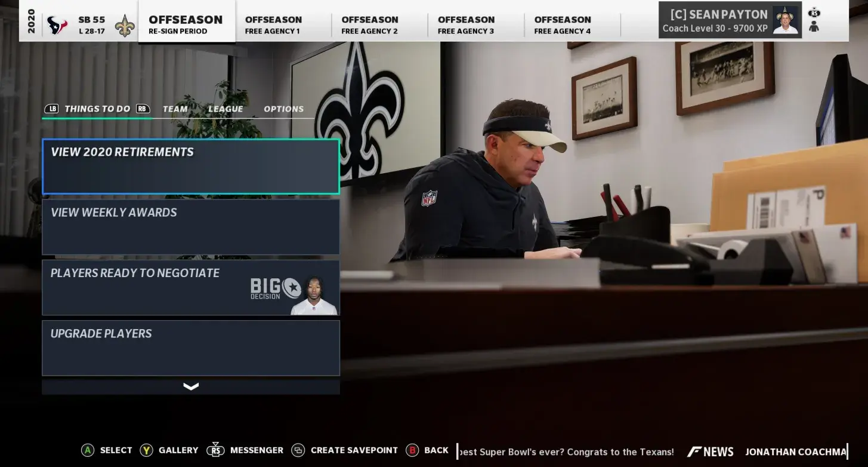Screen dimensions: 868x467
Task: Open the Messenger via the RS icon
Action: (x=216, y=450)
